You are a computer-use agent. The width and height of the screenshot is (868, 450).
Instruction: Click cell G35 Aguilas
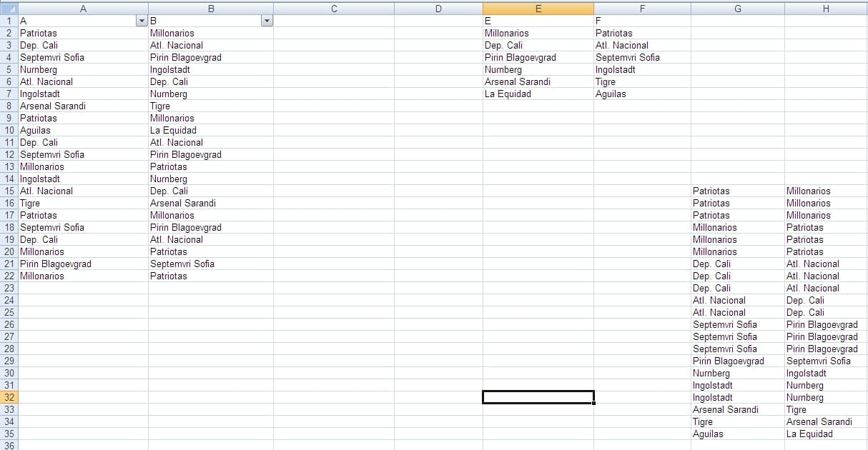[x=738, y=434]
